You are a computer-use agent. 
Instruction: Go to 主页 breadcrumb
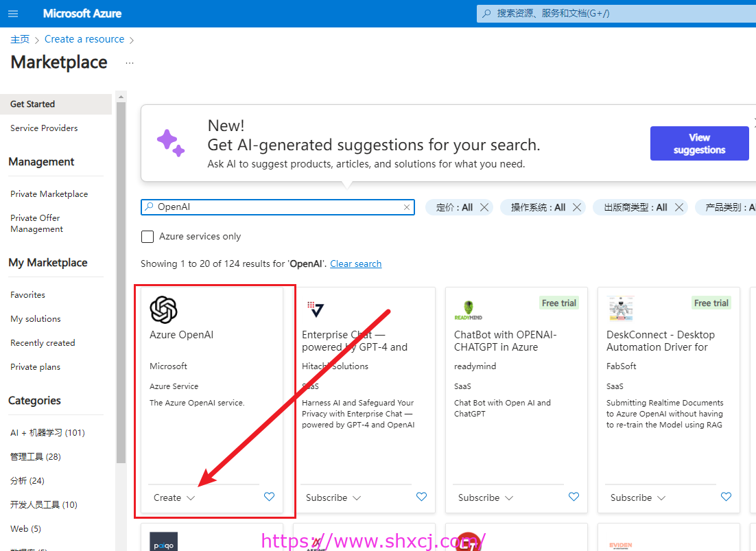(20, 39)
